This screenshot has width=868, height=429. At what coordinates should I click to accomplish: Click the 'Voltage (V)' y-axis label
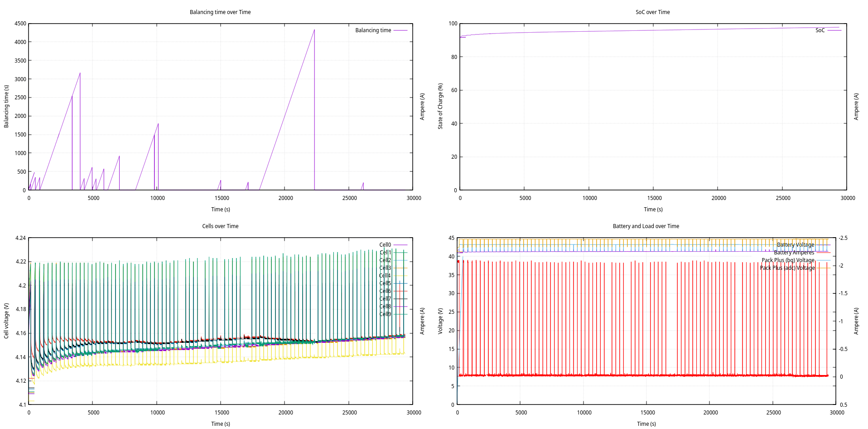click(x=440, y=321)
